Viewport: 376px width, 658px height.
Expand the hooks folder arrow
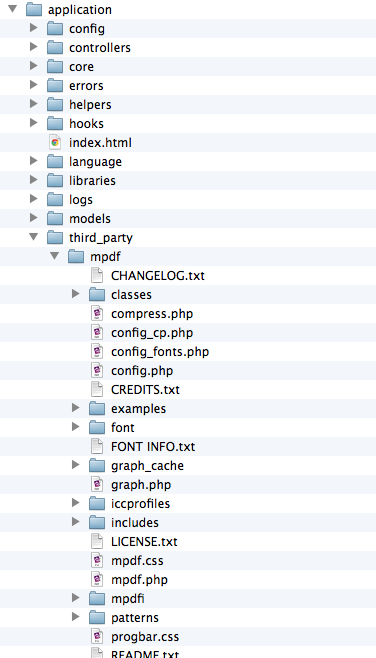point(34,123)
